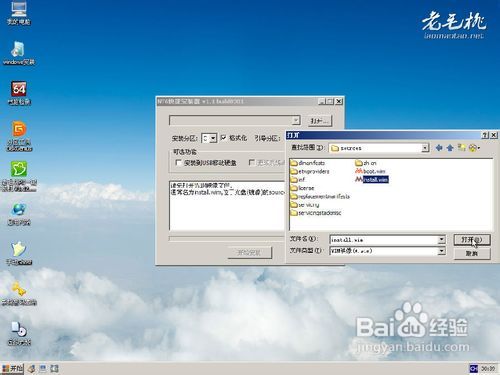
Task: Expand the 文件名 filename combo dropdown
Action: coord(441,239)
